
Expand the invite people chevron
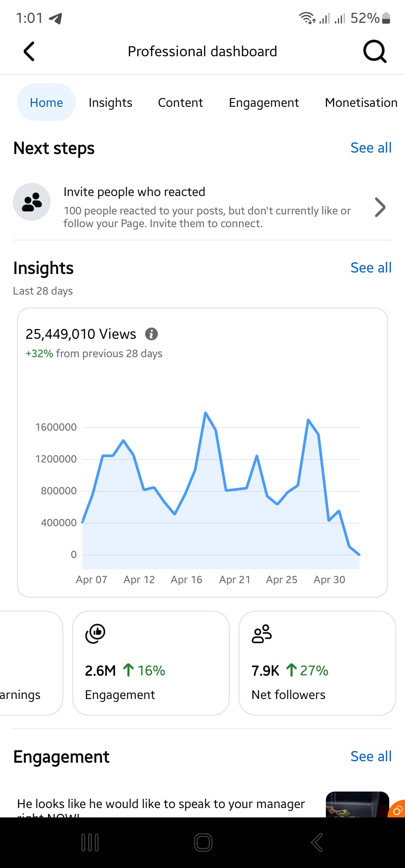click(x=380, y=207)
